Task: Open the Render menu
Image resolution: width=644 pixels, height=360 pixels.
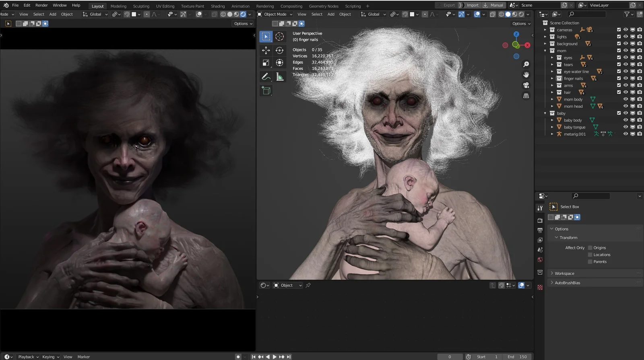Action: (x=41, y=5)
